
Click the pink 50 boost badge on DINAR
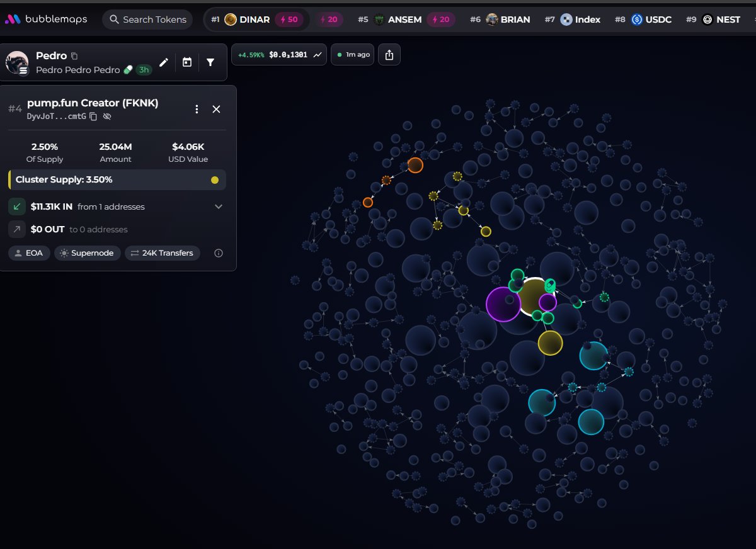[x=289, y=20]
